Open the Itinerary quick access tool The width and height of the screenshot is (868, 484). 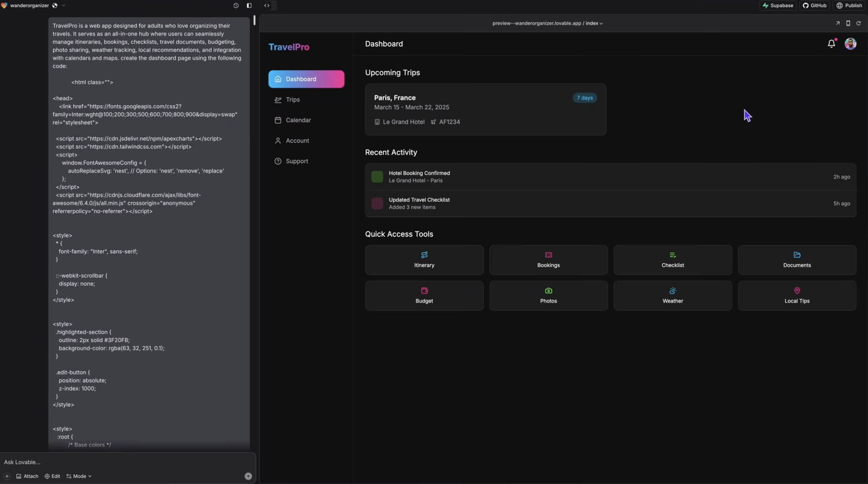pos(424,260)
